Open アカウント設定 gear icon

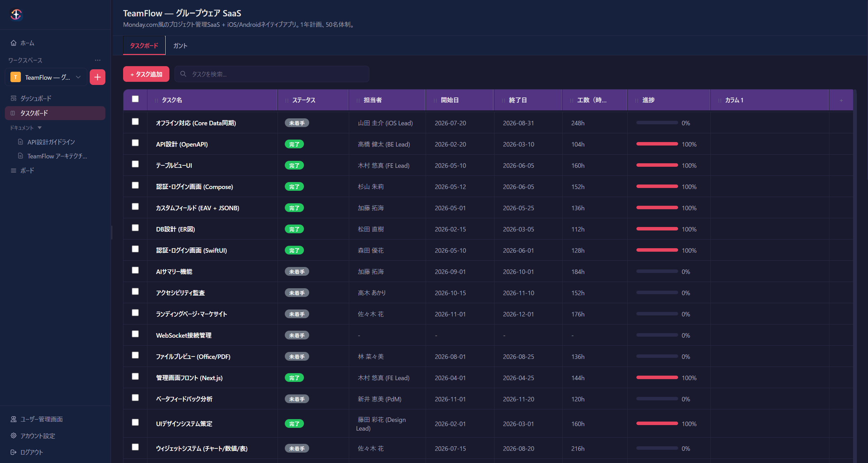click(x=14, y=435)
